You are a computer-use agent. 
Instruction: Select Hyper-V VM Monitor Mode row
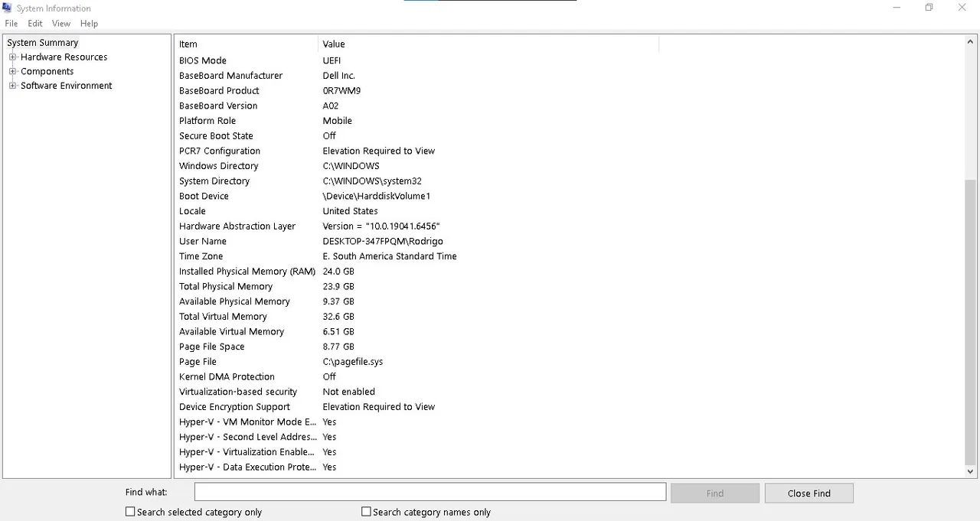click(x=569, y=422)
